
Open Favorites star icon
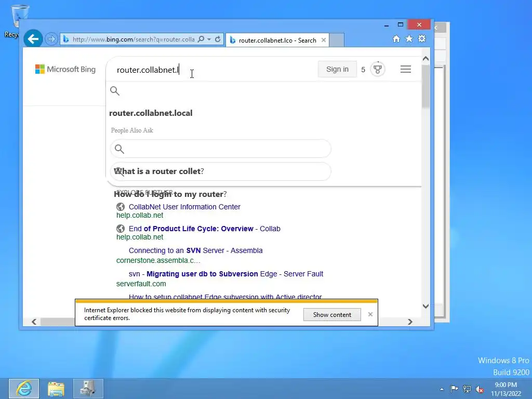(409, 38)
